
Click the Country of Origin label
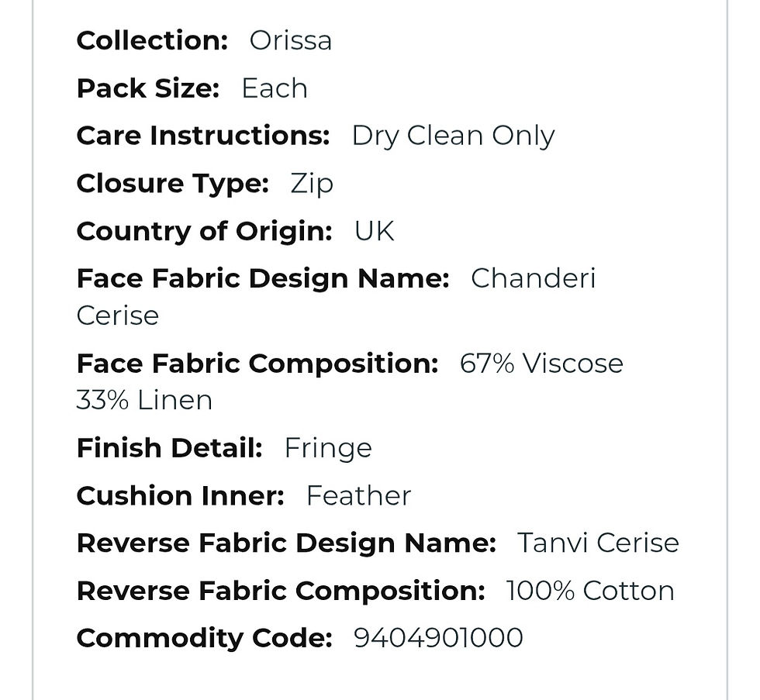(x=205, y=231)
